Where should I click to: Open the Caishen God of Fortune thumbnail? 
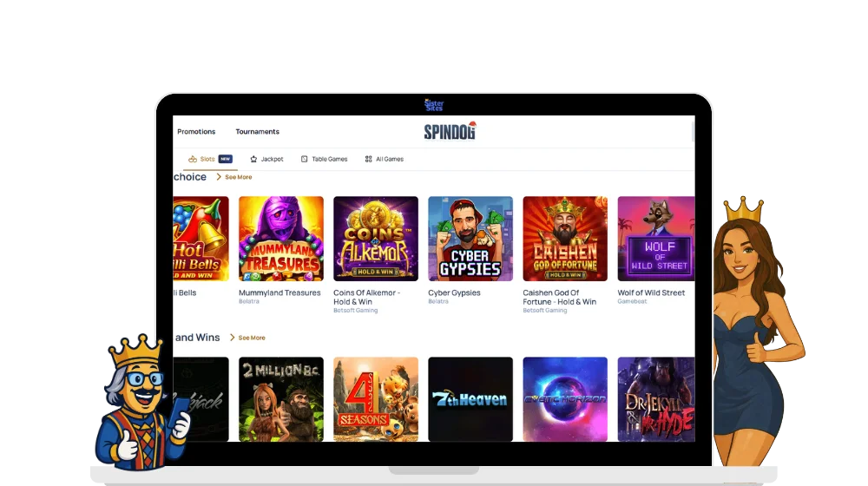[565, 239]
